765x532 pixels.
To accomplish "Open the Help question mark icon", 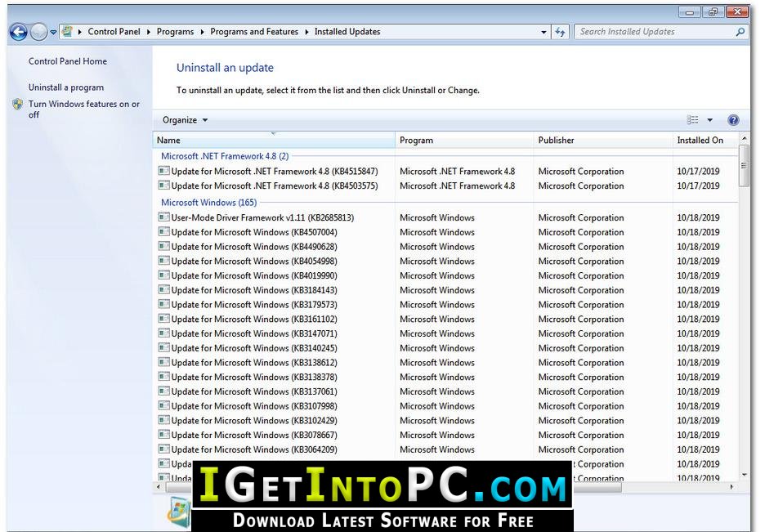I will tap(733, 120).
